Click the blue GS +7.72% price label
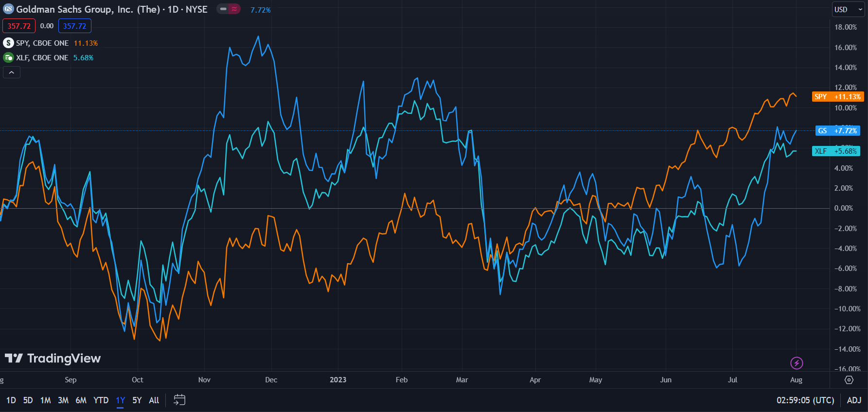This screenshot has width=868, height=412. [838, 131]
